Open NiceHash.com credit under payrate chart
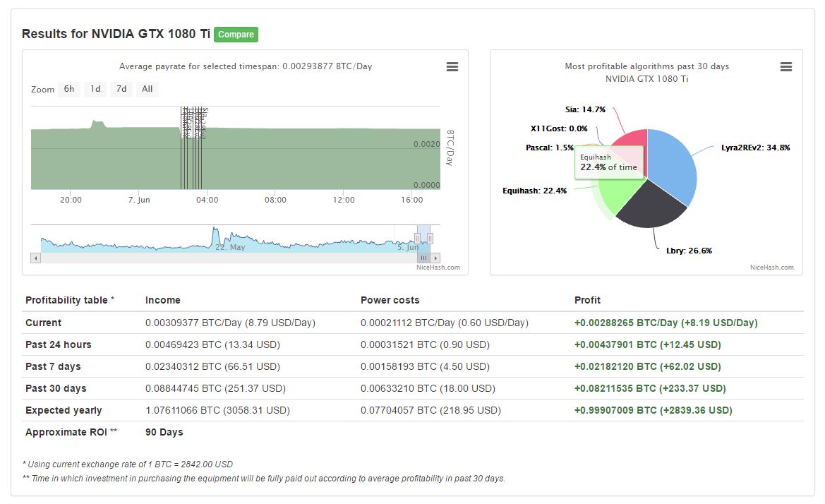This screenshot has width=825, height=504. click(x=438, y=268)
